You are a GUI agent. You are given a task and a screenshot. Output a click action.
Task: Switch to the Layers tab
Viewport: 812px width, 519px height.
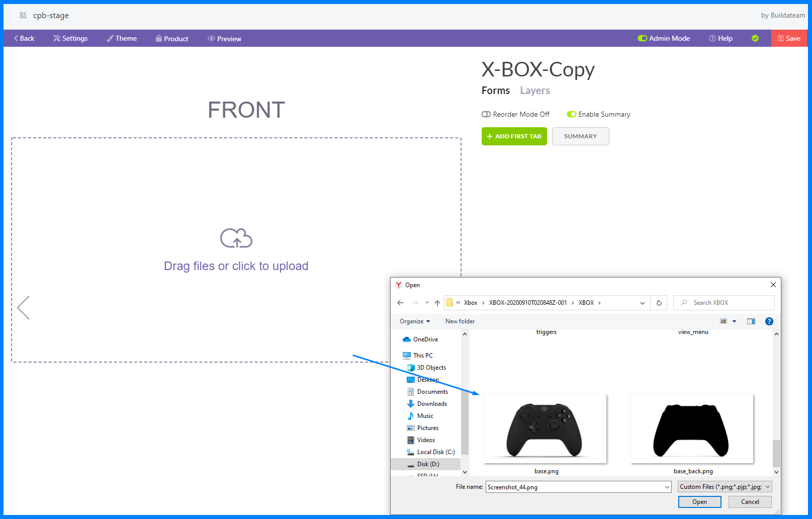(x=535, y=91)
